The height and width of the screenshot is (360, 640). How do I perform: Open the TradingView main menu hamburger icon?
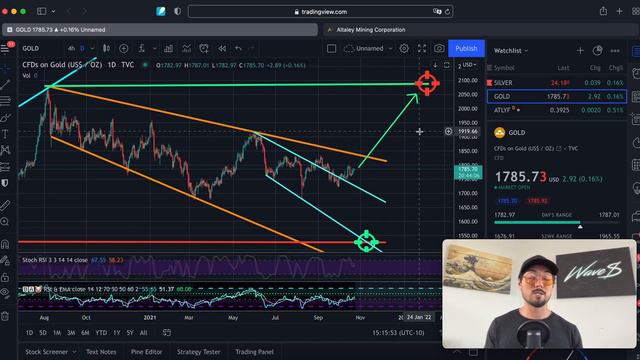(x=5, y=49)
